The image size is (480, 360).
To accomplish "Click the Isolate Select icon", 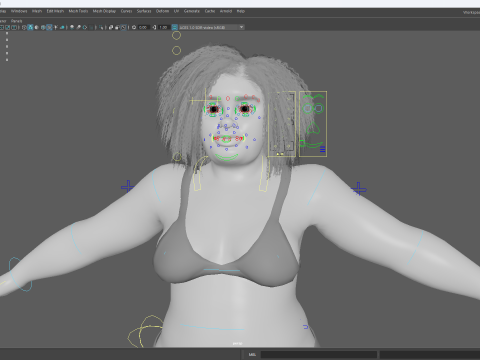I will [101, 27].
